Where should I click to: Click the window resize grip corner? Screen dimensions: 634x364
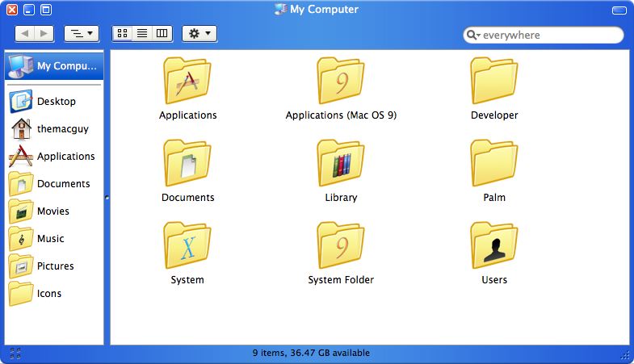(x=625, y=354)
